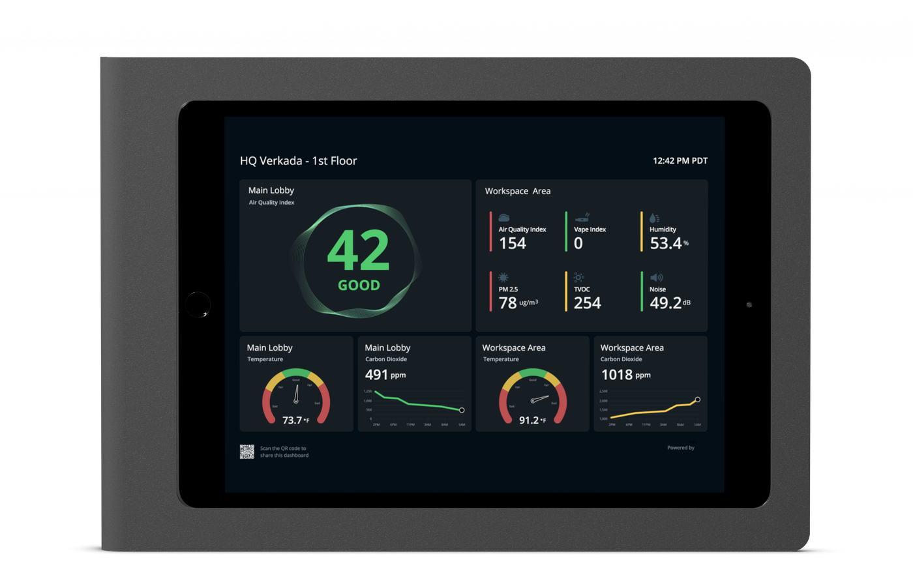Viewport: 913px width, 588px height.
Task: Click the 12:42 PM PDT time
Action: point(680,161)
